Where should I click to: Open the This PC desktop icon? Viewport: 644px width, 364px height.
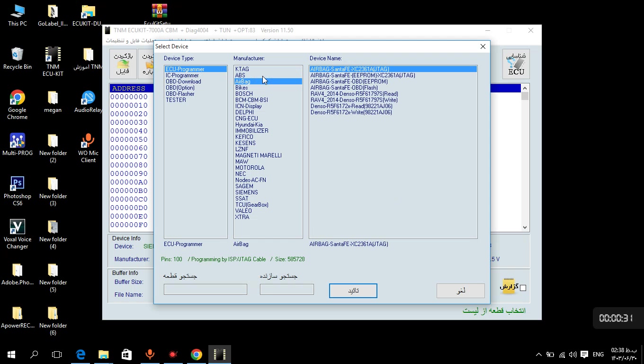coord(18,15)
